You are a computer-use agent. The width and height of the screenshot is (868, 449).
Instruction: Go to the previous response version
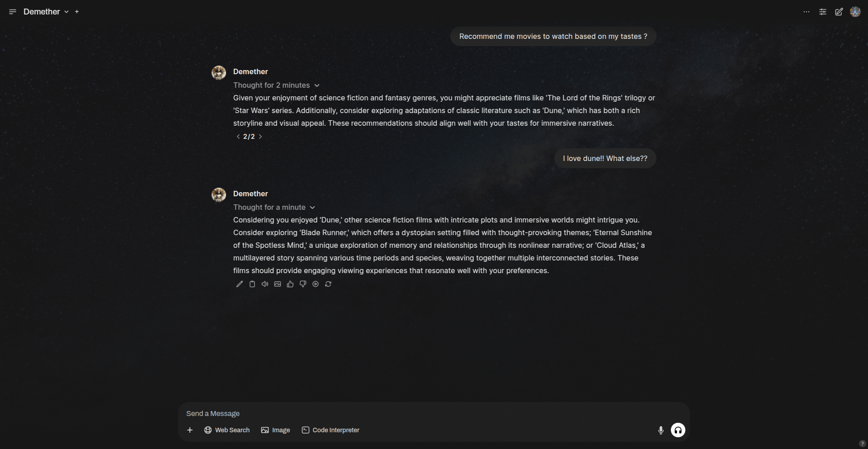(x=238, y=137)
